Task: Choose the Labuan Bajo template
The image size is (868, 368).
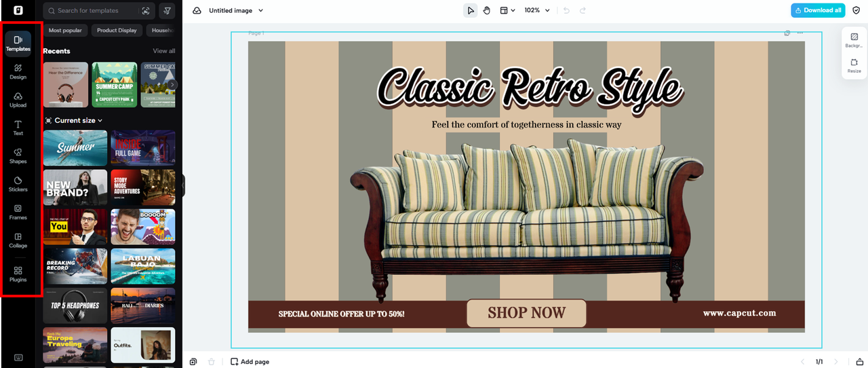Action: pyautogui.click(x=143, y=266)
